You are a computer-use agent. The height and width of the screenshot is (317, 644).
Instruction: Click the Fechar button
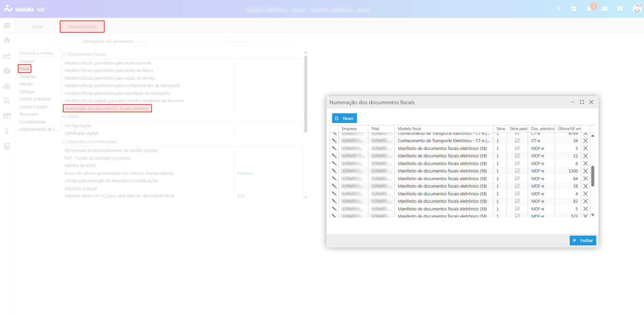[582, 241]
